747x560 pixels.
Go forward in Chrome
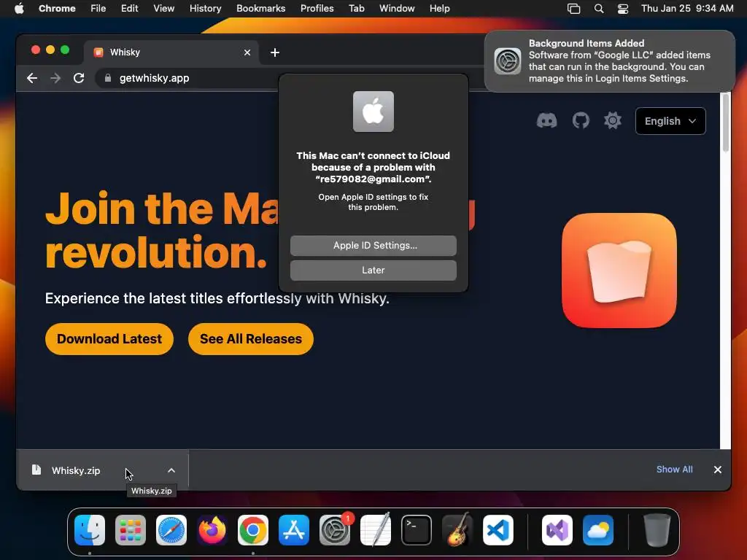click(55, 78)
